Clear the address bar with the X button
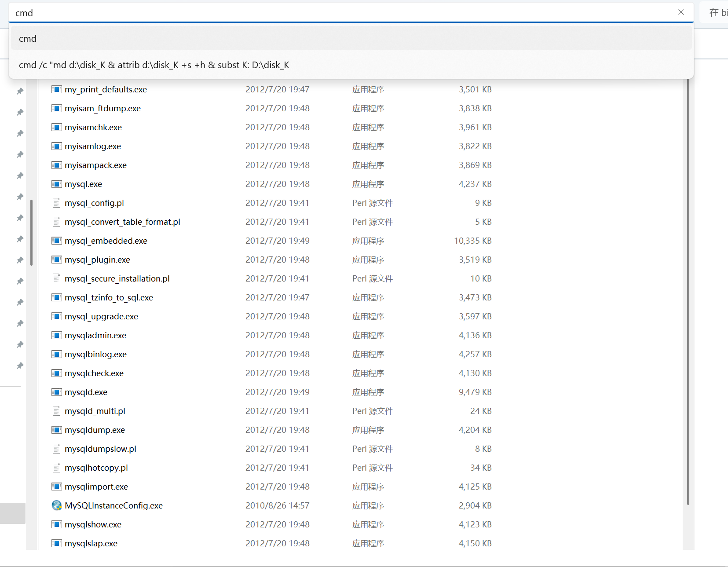 pos(681,12)
